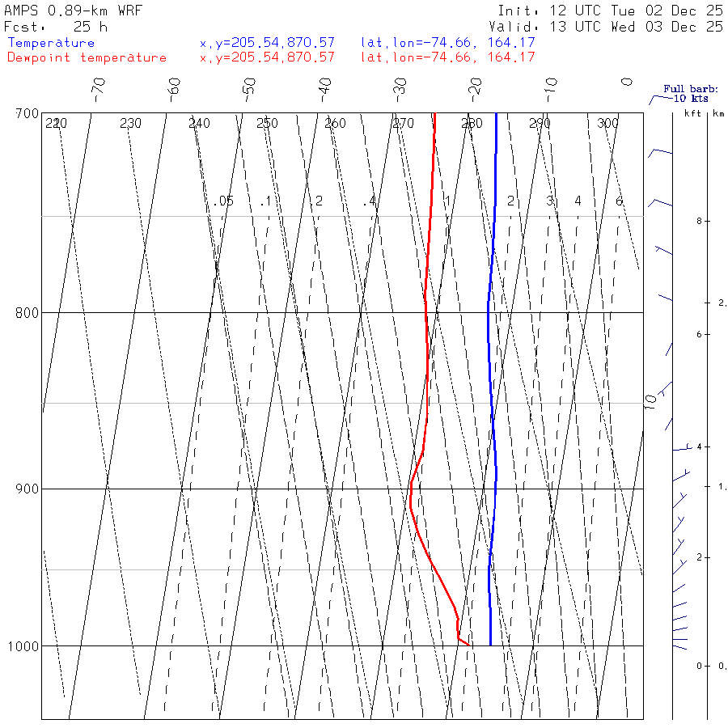The width and height of the screenshot is (728, 728).
Task: Click the 'km' height axis header
Action: 718,114
